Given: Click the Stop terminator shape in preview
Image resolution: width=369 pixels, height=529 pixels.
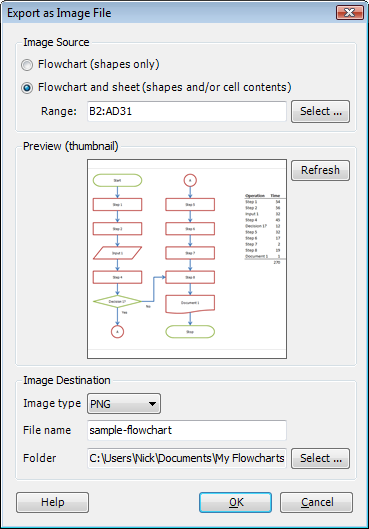Looking at the screenshot, I should coord(190,332).
